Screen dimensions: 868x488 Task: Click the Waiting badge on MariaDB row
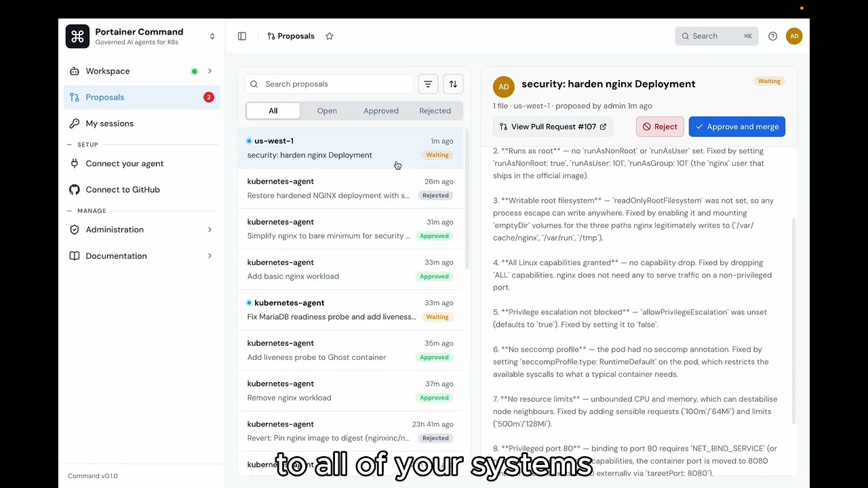click(x=437, y=317)
